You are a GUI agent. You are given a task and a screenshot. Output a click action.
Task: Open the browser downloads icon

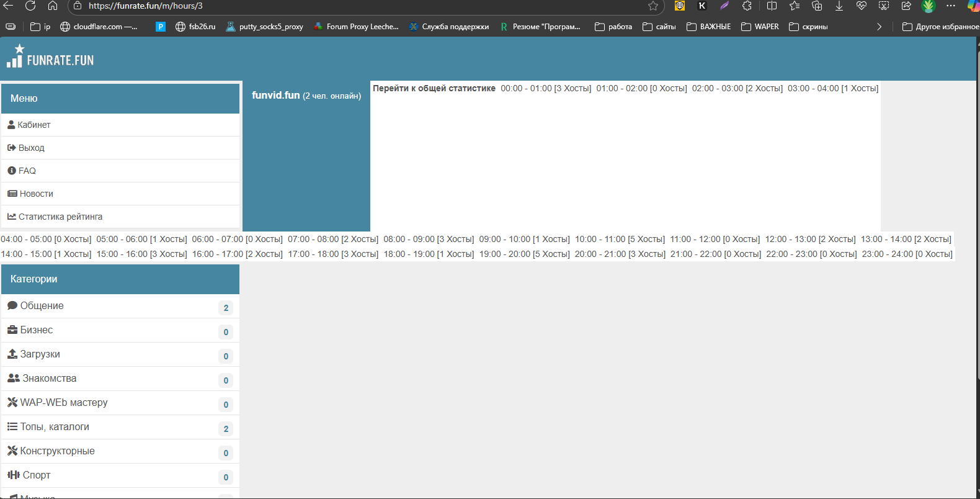coord(839,6)
